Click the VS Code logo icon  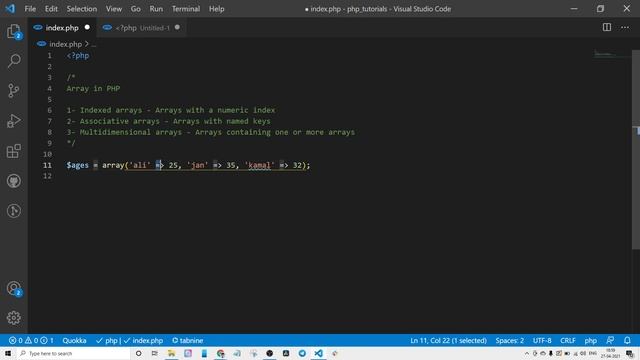pos(10,9)
